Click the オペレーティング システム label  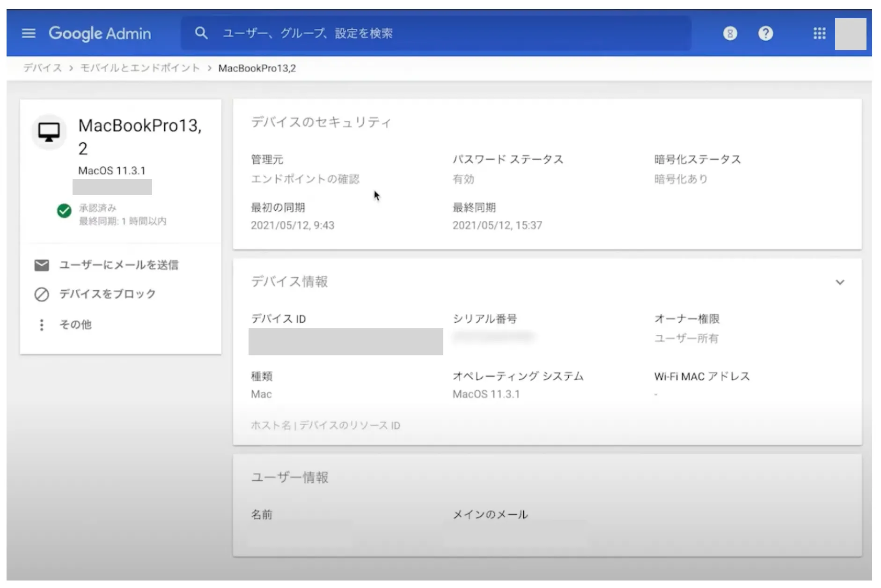tap(518, 376)
